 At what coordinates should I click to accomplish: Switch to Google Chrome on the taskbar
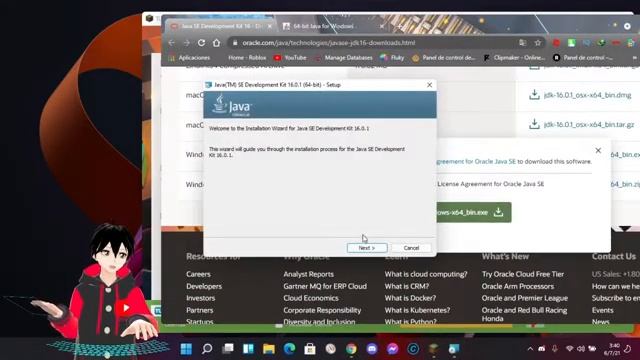coord(351,349)
